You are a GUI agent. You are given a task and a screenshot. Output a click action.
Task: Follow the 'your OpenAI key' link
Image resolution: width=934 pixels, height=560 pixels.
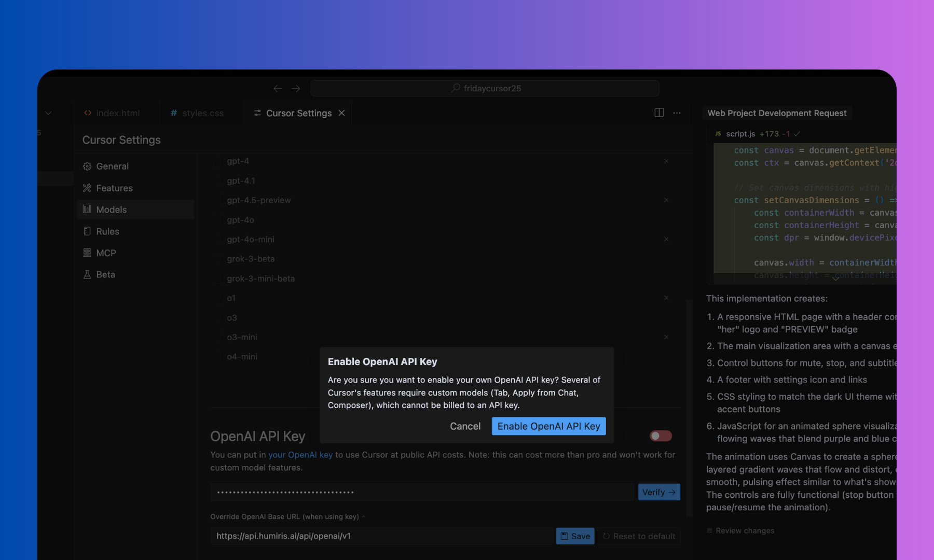(x=300, y=455)
